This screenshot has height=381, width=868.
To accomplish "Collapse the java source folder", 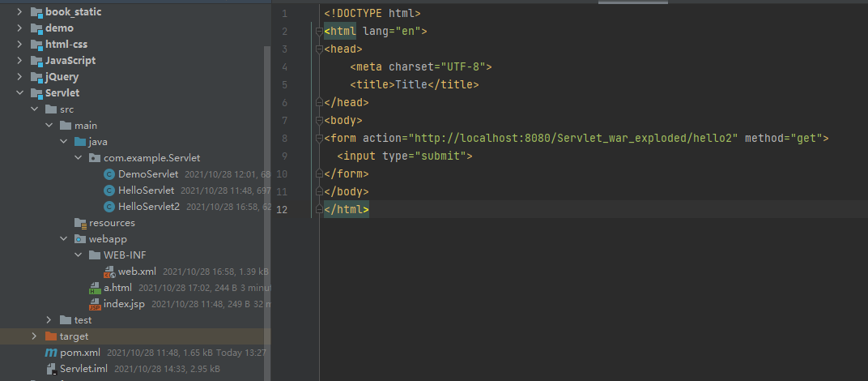I will (x=64, y=141).
